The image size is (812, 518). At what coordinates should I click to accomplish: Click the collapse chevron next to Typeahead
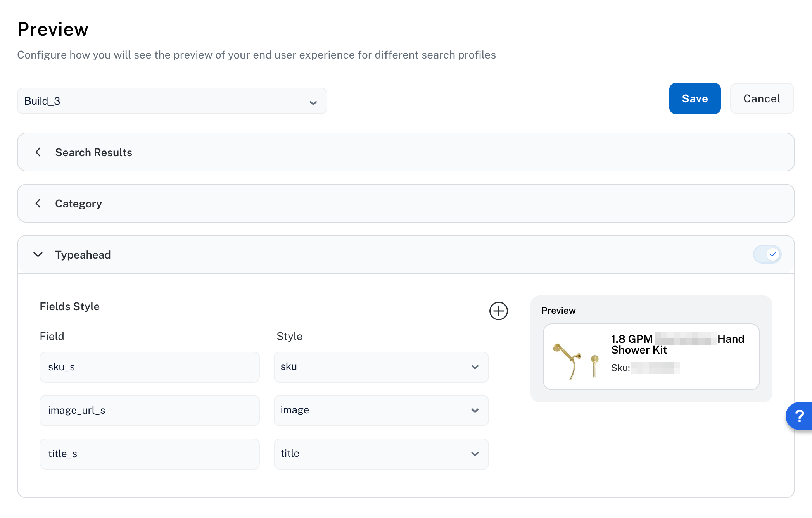pyautogui.click(x=38, y=254)
